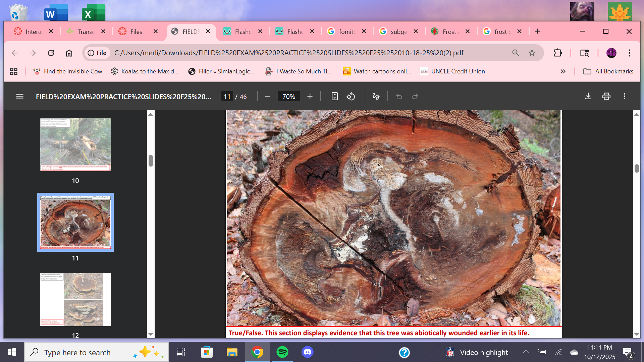Image resolution: width=644 pixels, height=362 pixels.
Task: Open the All Bookmarks folder
Action: tap(608, 71)
